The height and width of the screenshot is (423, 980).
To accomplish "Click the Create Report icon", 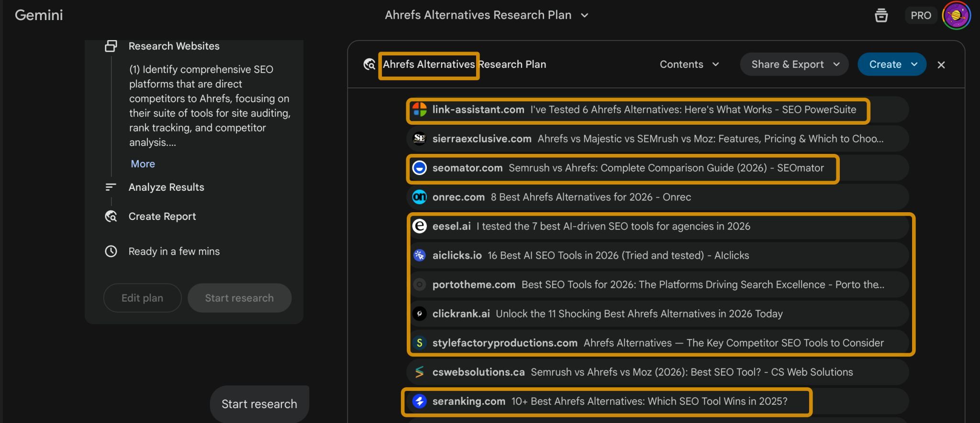I will coord(111,217).
